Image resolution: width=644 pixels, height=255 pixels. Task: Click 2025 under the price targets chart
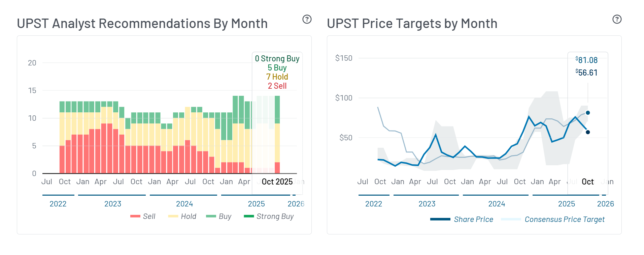[566, 204]
